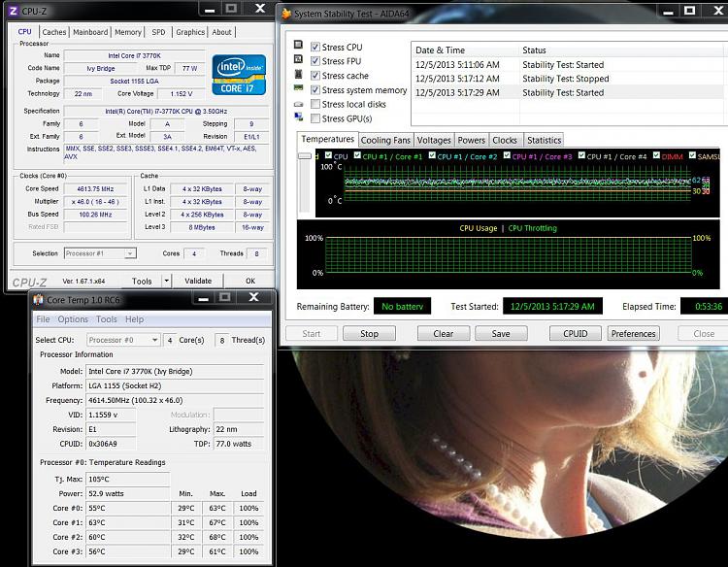Switch to the Caches tab in CPU-Z

pyautogui.click(x=54, y=32)
